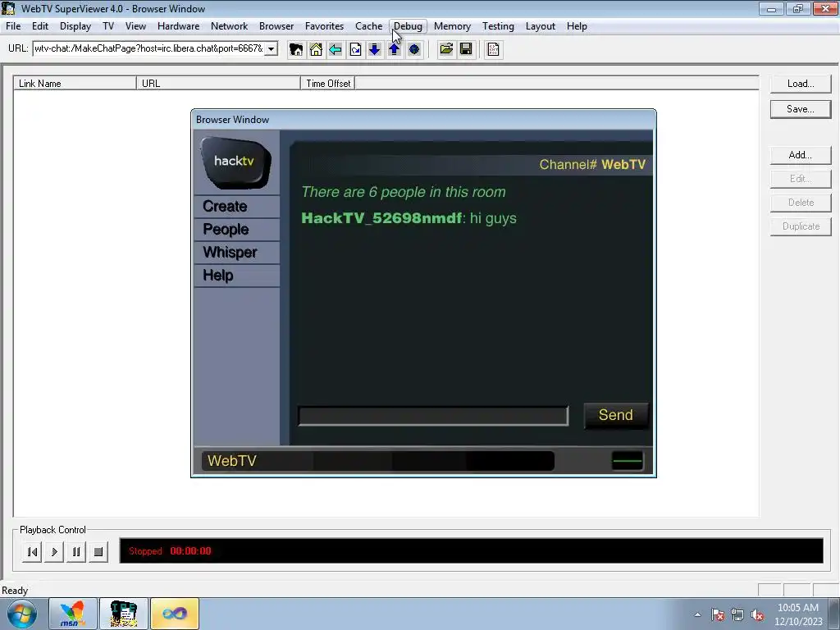Open the Memory menu

tap(453, 26)
